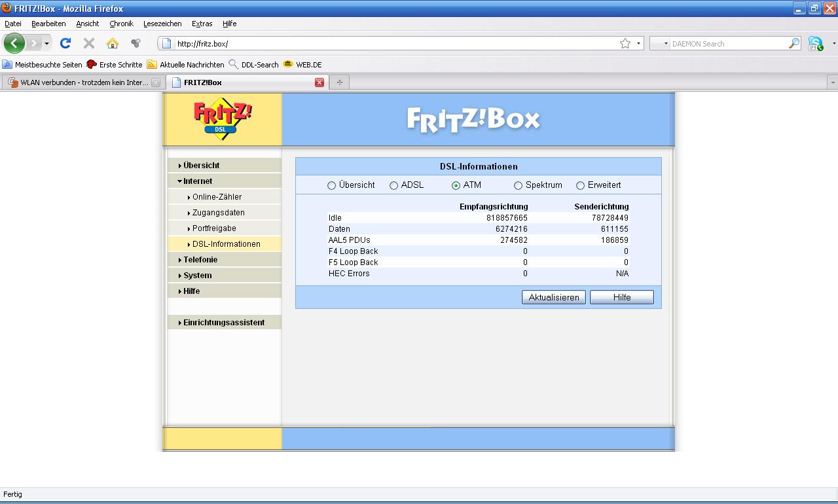Screen dimensions: 838x504
Task: Click the Idle Empfangsrichtung value 818857665
Action: tap(507, 218)
